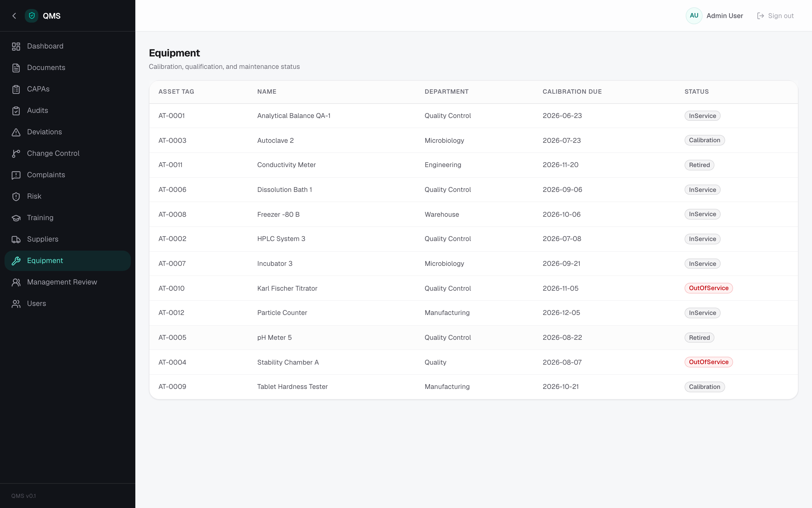The width and height of the screenshot is (812, 508).
Task: Click OutOfService badge for Karl Fischer Titrator
Action: click(x=708, y=288)
